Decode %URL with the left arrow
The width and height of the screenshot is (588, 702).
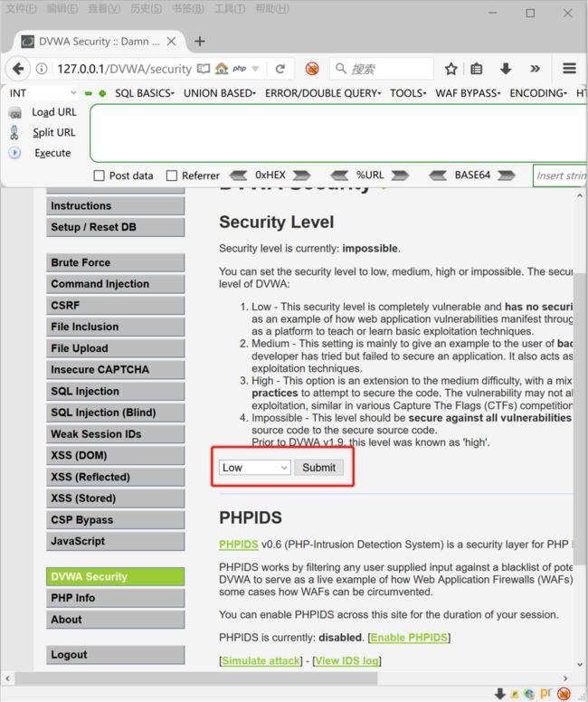(x=339, y=175)
